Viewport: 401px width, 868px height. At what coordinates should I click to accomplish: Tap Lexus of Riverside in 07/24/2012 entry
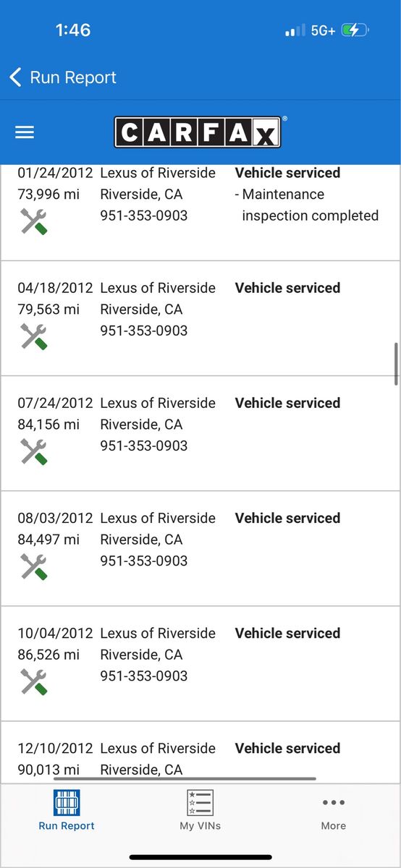pyautogui.click(x=158, y=403)
